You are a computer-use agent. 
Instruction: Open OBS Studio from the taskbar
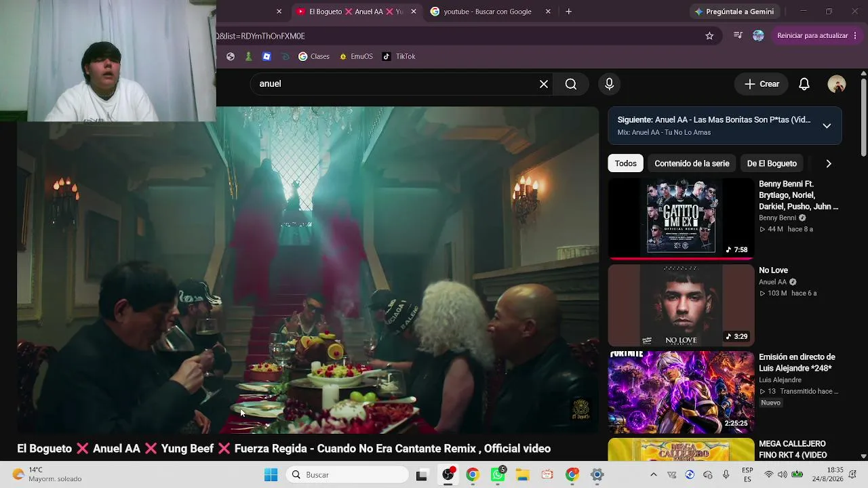(x=448, y=474)
